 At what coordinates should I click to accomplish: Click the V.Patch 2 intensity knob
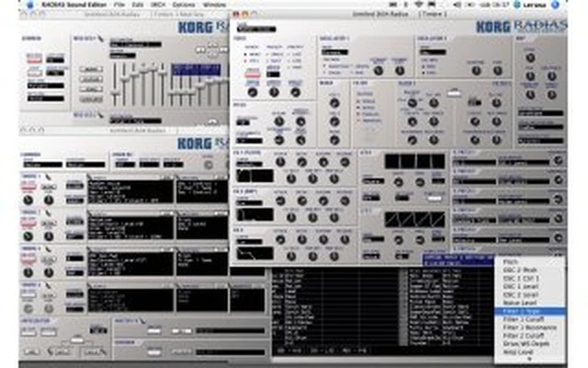click(x=558, y=179)
